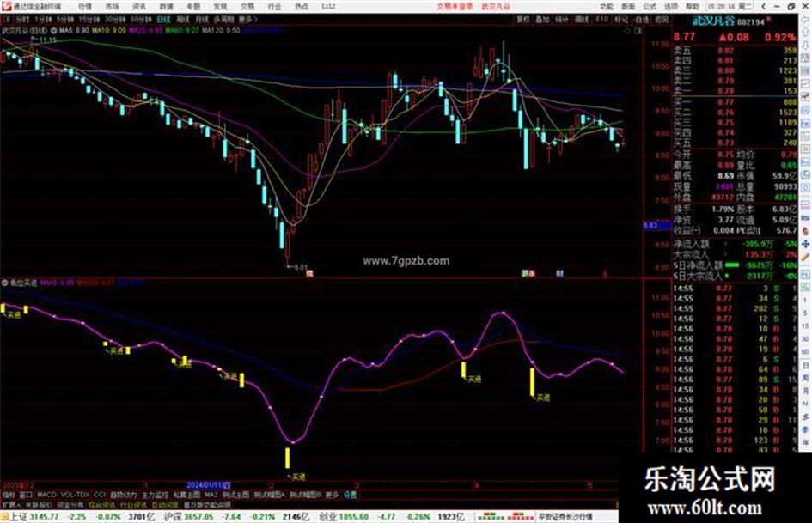Click the 画线 drawing button
This screenshot has width=812, height=523.
582,20
